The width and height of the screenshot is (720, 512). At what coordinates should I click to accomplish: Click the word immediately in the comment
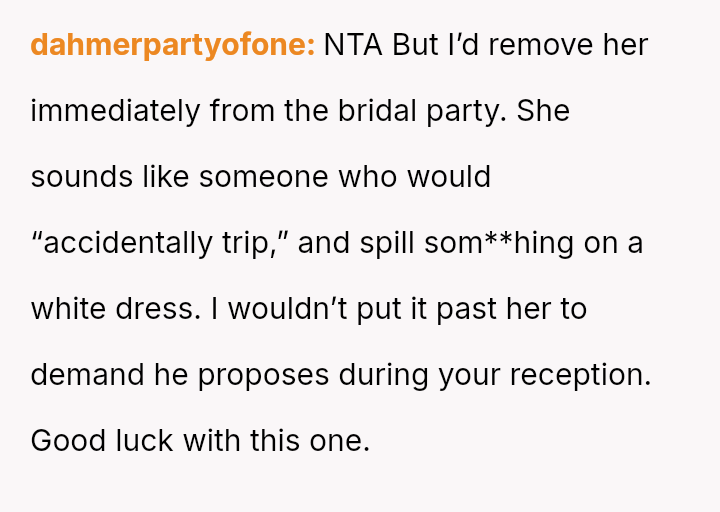115,112
